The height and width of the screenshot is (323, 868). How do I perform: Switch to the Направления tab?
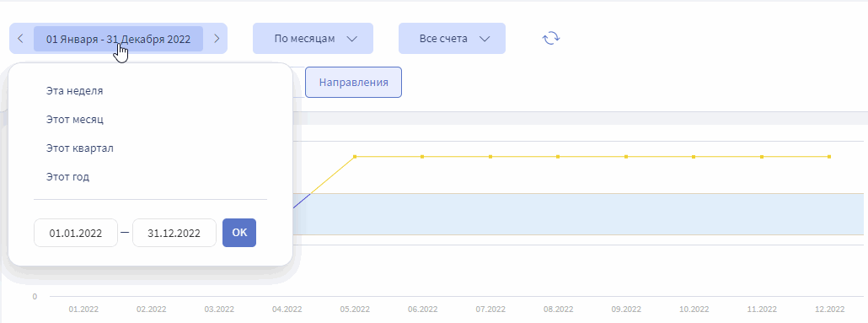(353, 83)
